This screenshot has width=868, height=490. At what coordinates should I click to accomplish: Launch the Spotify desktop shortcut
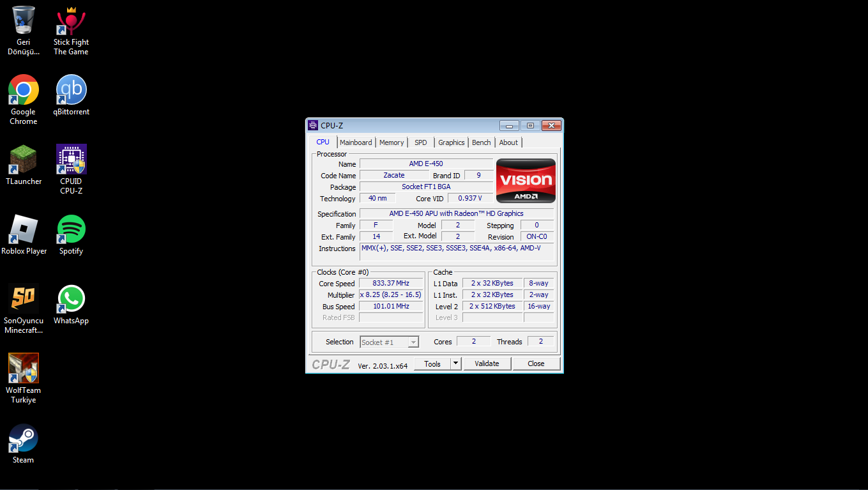(71, 235)
